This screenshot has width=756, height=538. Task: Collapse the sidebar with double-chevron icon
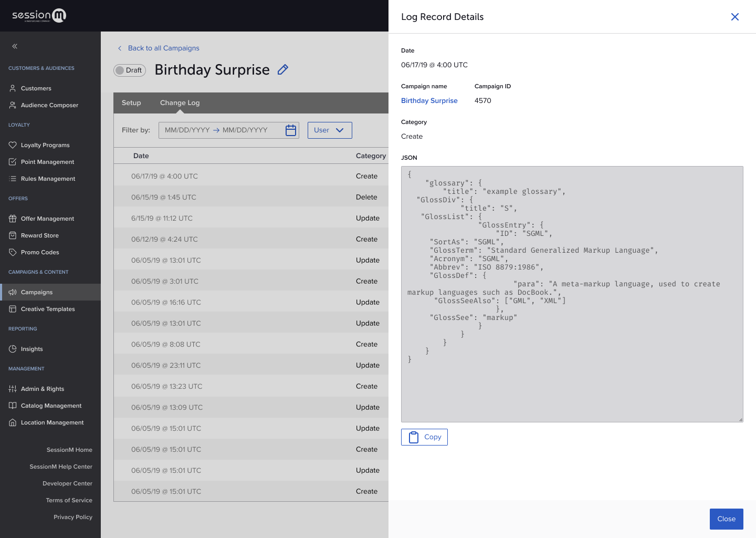pyautogui.click(x=15, y=46)
